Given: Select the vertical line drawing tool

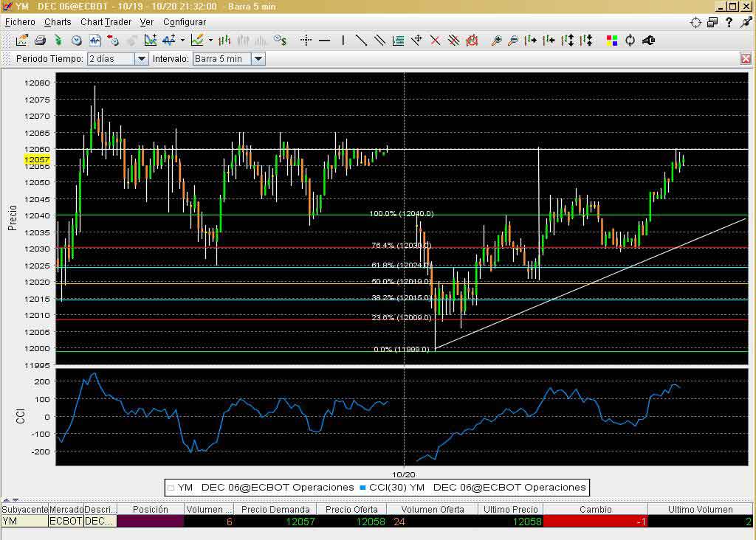Looking at the screenshot, I should [x=343, y=41].
